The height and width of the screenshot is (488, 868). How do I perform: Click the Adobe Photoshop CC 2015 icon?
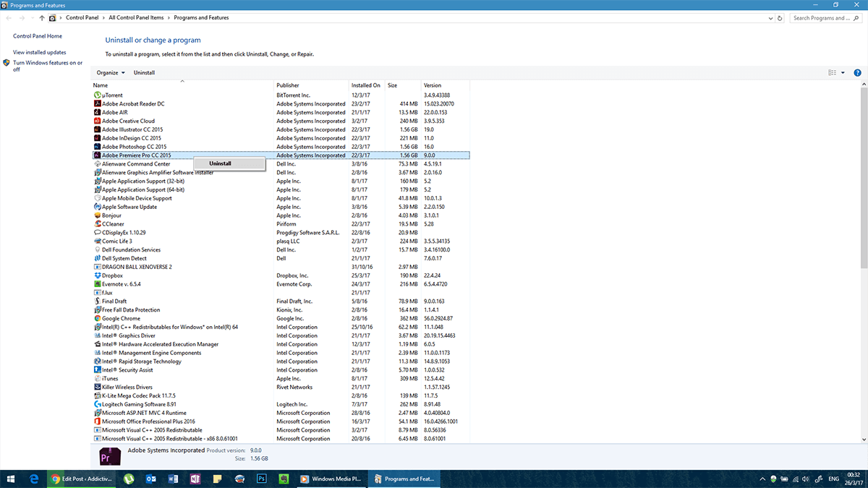coord(97,147)
